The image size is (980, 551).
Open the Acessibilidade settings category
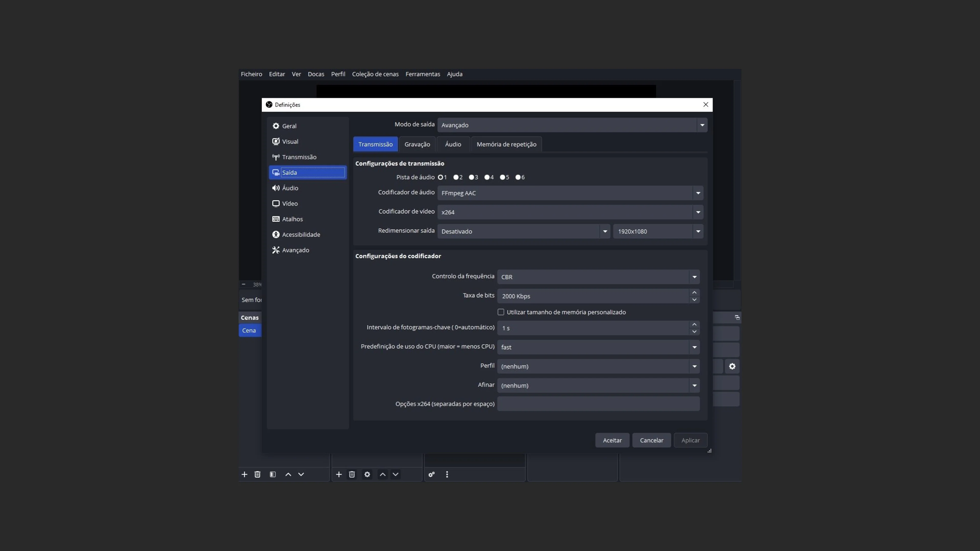click(307, 235)
